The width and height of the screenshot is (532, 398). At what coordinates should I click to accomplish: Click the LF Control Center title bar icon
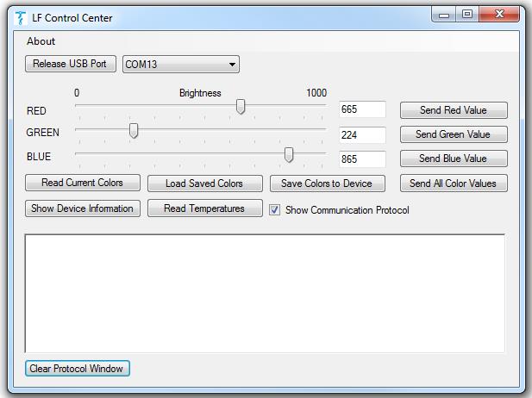[21, 17]
